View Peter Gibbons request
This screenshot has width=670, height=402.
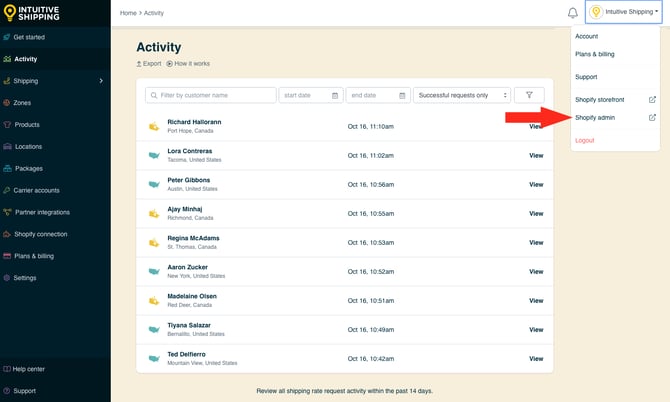pyautogui.click(x=536, y=185)
